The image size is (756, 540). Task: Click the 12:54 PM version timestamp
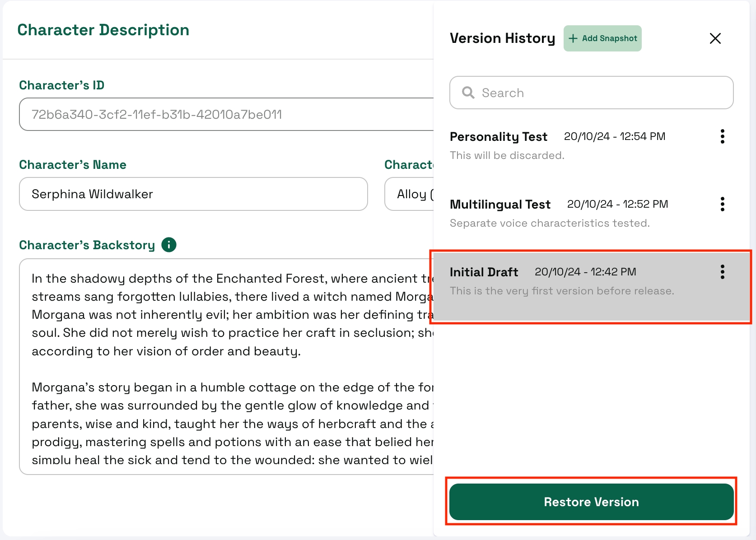coord(615,136)
